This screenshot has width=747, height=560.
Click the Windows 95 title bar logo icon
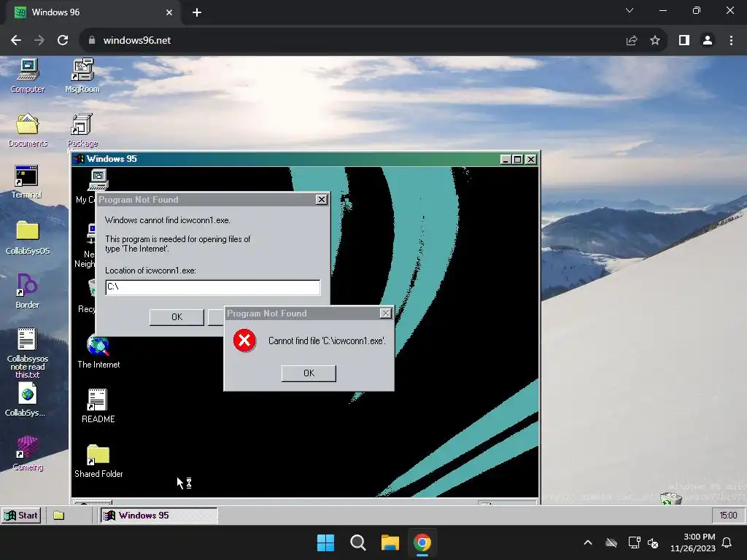(79, 158)
